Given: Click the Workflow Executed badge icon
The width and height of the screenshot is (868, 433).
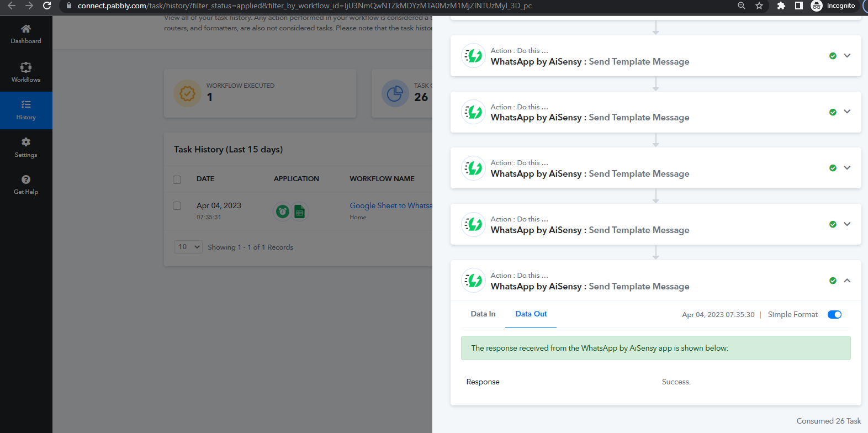Looking at the screenshot, I should tap(187, 93).
